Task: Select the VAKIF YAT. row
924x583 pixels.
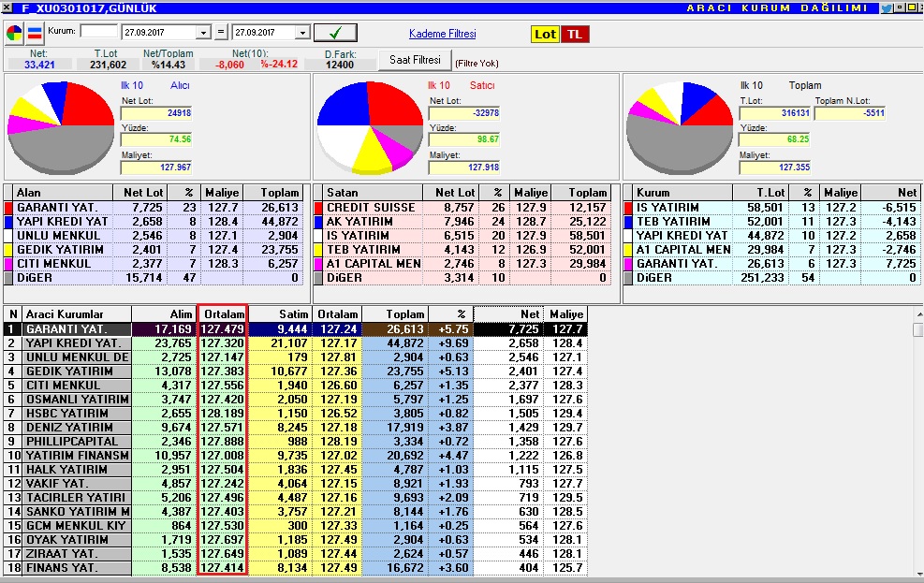Action: click(295, 484)
